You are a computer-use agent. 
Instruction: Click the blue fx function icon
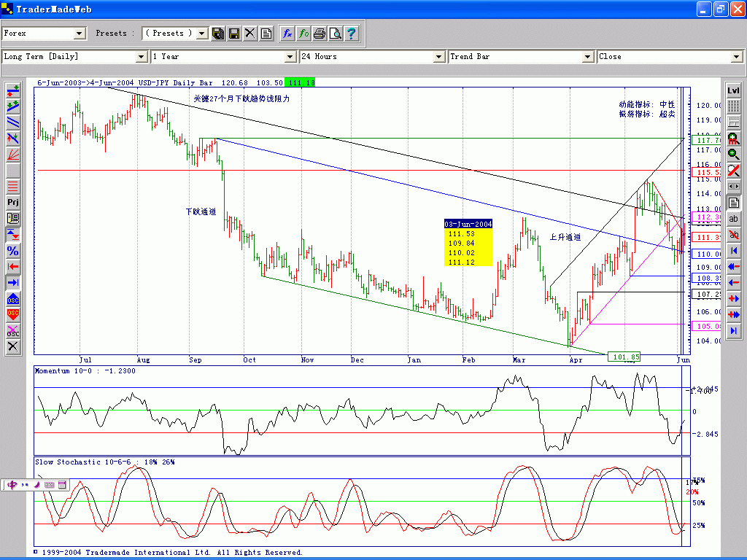click(287, 34)
